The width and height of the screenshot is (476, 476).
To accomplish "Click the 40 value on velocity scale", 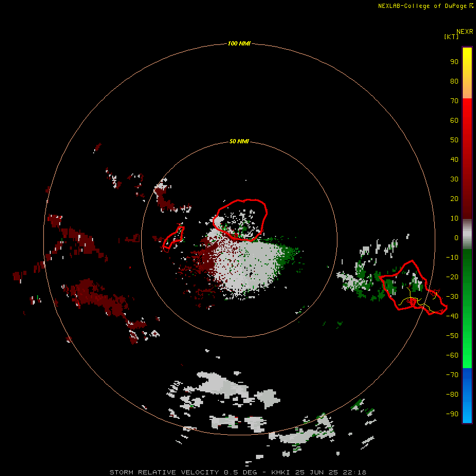I will [x=454, y=159].
